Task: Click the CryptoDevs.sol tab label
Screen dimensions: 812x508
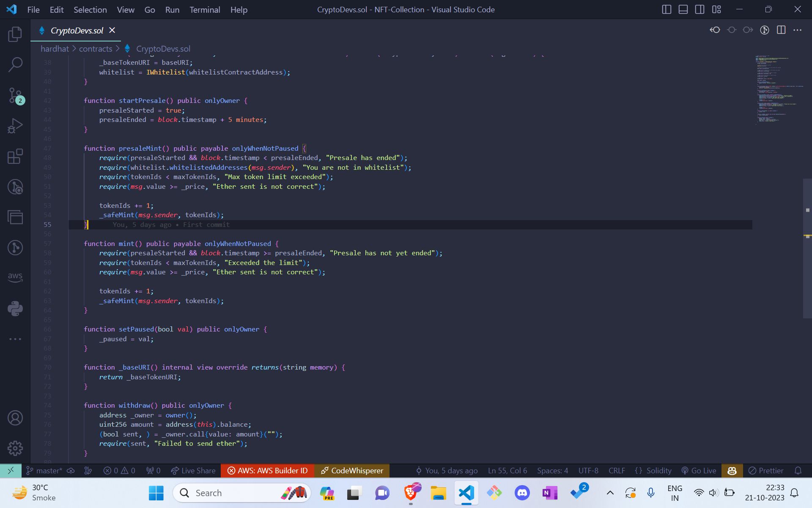Action: tap(77, 30)
